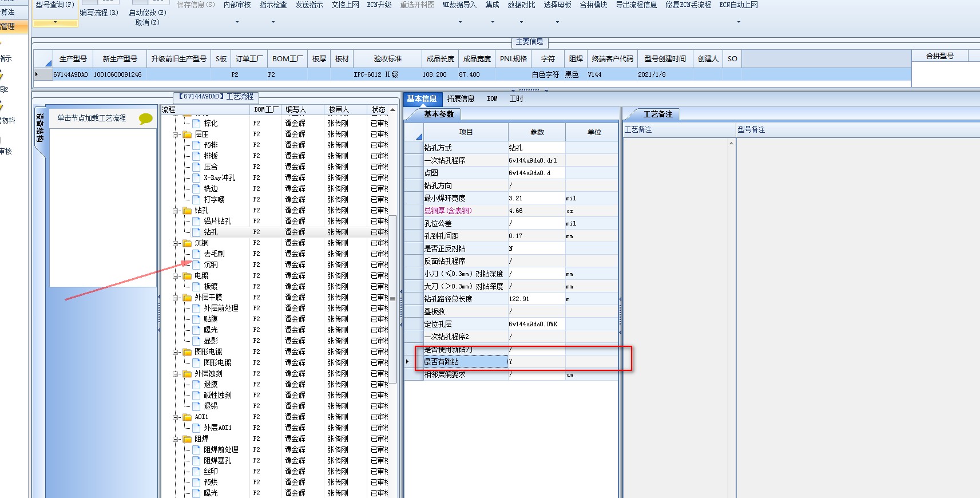
Task: Collapse the 外层干膜 tree node
Action: click(x=176, y=298)
